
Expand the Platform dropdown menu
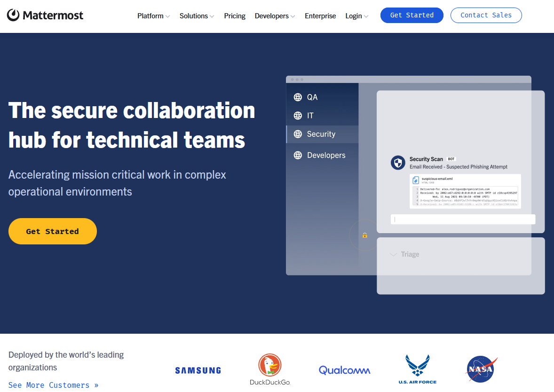[x=154, y=16]
